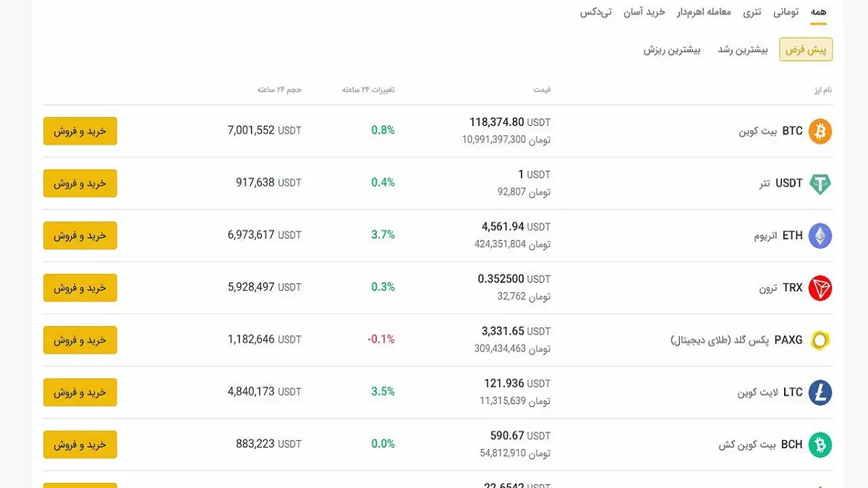Open the تتری markets tab
Screen dimensions: 868x488
click(752, 12)
